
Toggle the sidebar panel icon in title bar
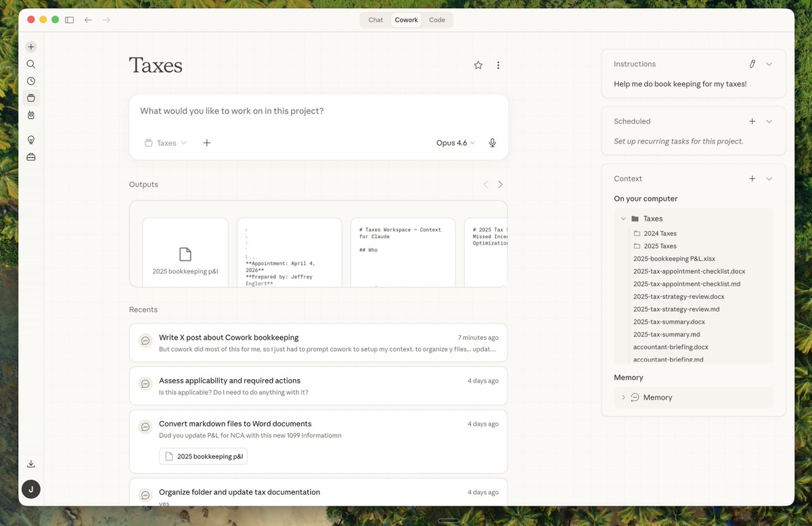[69, 20]
